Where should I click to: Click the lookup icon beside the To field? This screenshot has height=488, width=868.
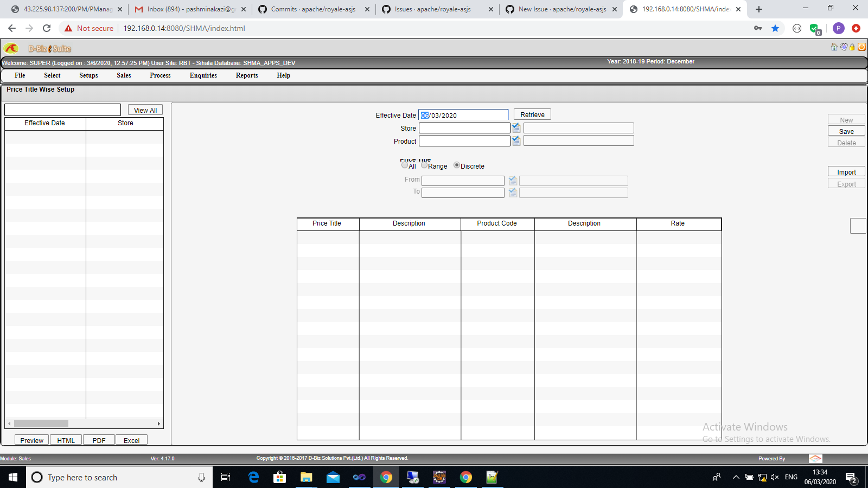coord(513,192)
